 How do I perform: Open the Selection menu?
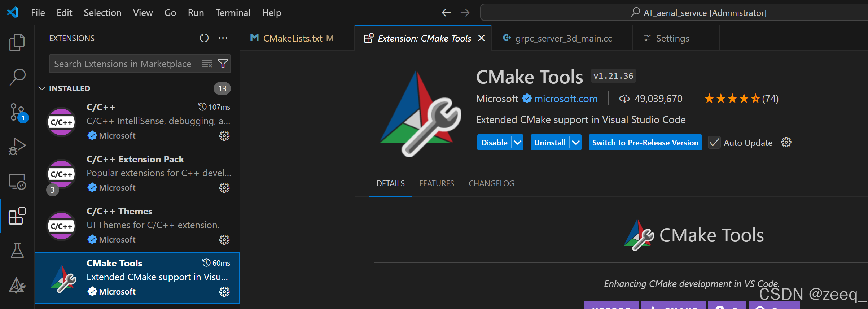102,13
